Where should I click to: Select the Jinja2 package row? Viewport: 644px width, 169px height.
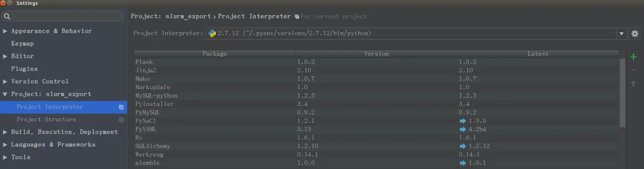(377, 70)
